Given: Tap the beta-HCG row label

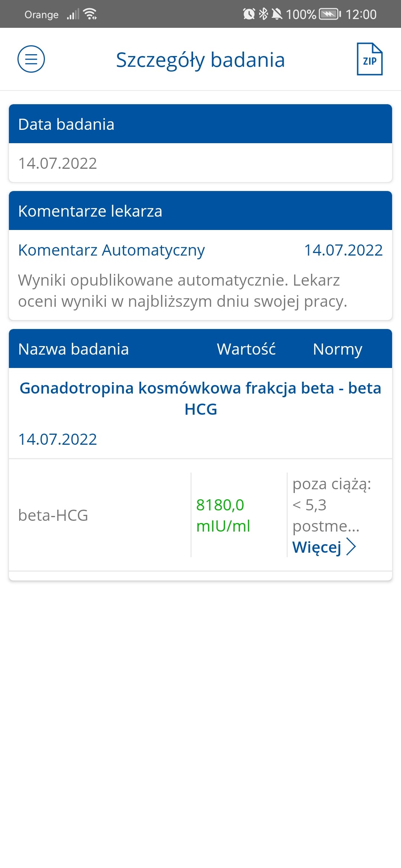Looking at the screenshot, I should coord(53,515).
